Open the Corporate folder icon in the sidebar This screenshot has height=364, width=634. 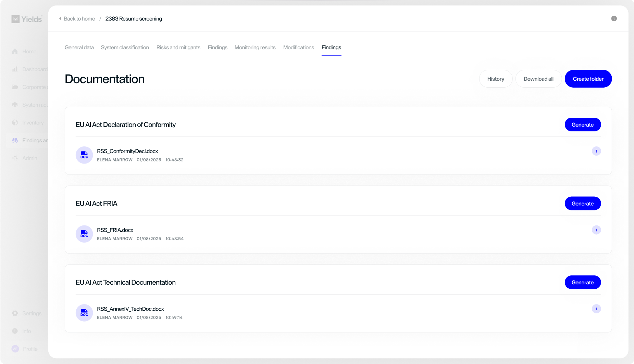point(15,87)
